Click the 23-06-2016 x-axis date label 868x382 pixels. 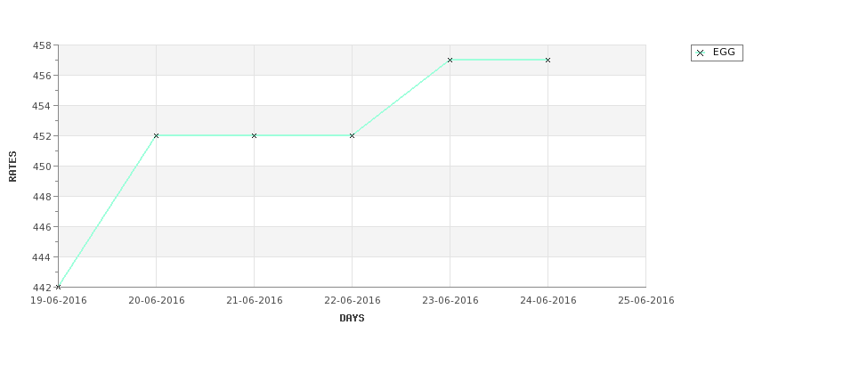450,301
